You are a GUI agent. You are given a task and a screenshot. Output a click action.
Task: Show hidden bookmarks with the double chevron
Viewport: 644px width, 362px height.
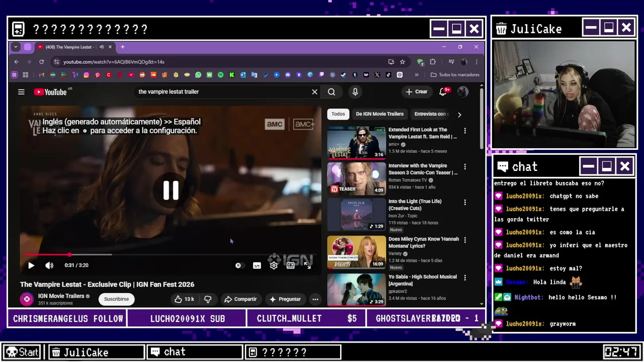[417, 75]
